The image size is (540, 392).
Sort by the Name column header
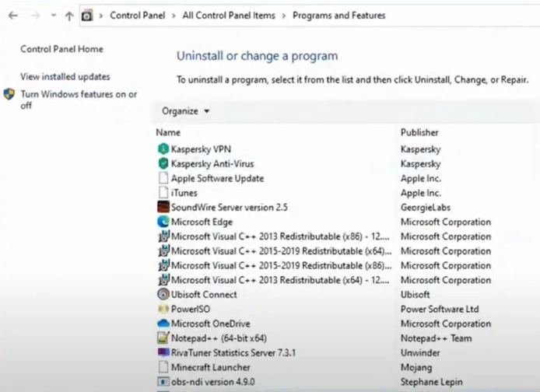(x=168, y=132)
